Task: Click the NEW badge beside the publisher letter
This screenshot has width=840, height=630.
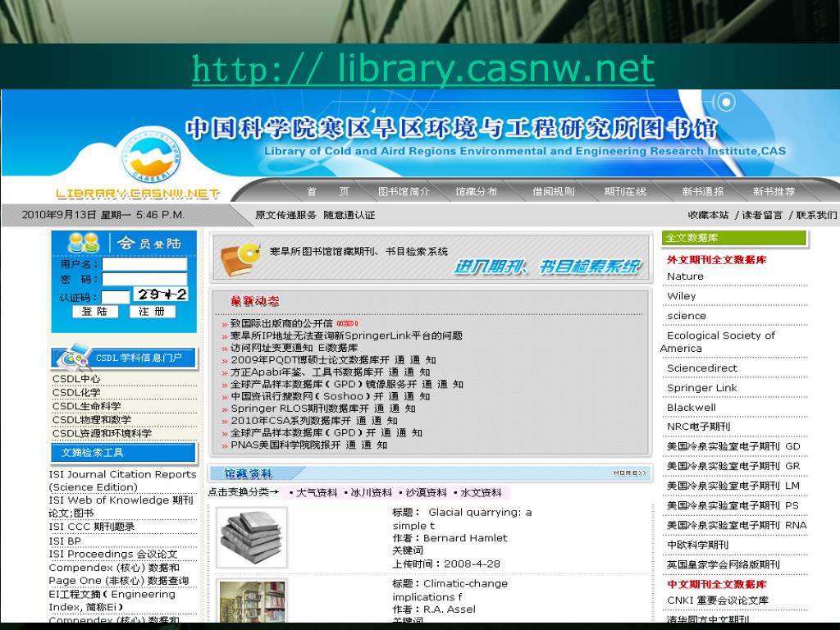Action: 347,323
